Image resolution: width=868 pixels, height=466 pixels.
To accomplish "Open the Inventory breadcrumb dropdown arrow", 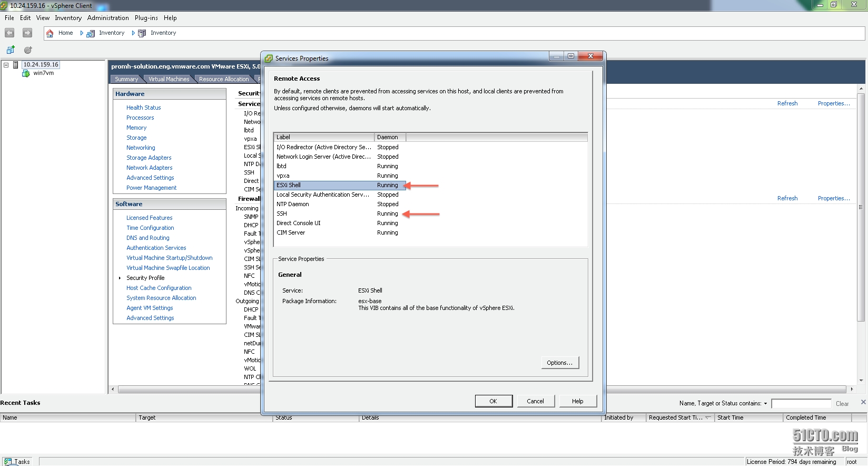I will tap(133, 33).
